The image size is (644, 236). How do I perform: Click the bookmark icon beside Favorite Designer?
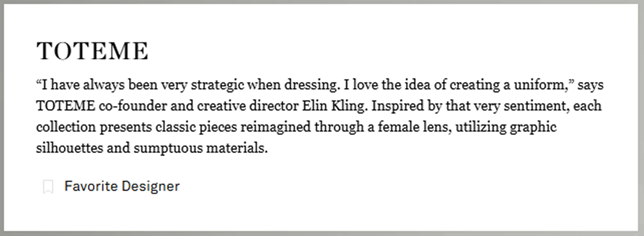pos(48,187)
